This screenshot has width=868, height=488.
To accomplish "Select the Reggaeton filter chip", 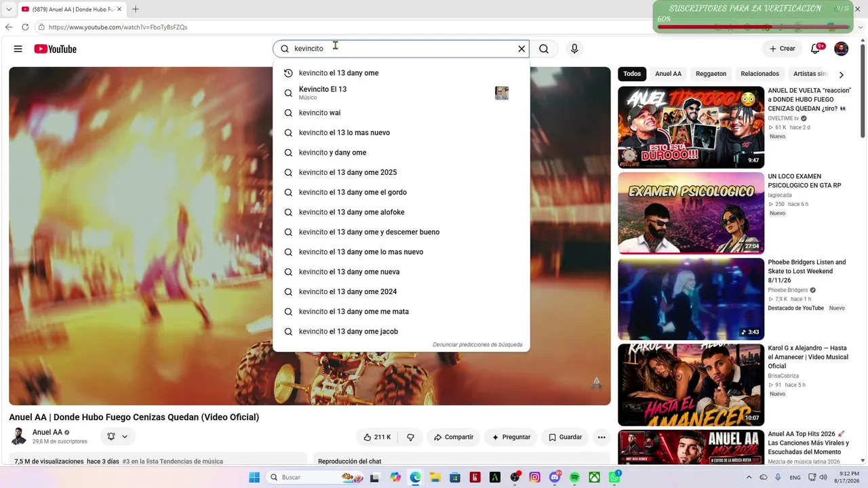I will [x=711, y=74].
